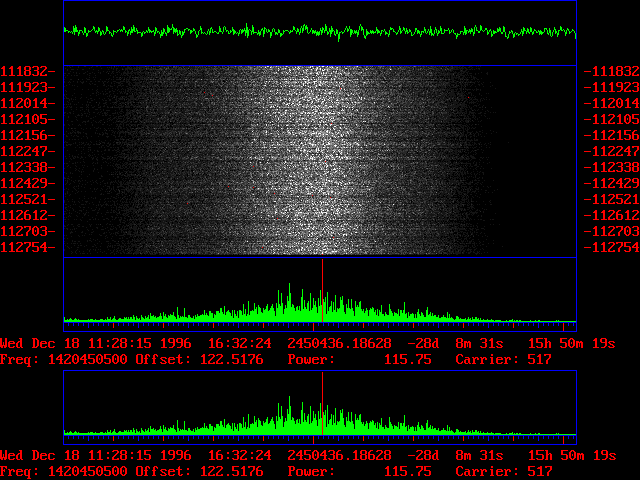Click the right axis label -112338

coord(611,167)
